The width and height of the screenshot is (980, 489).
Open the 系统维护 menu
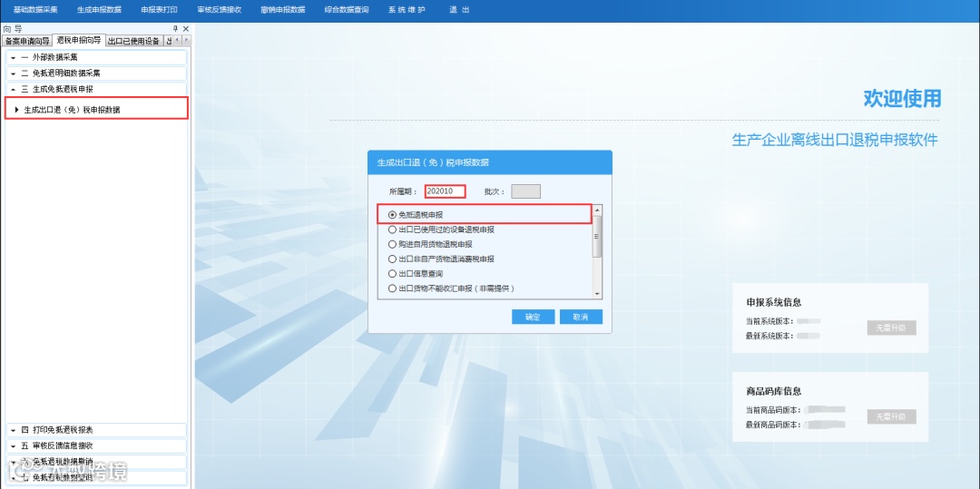tap(407, 10)
